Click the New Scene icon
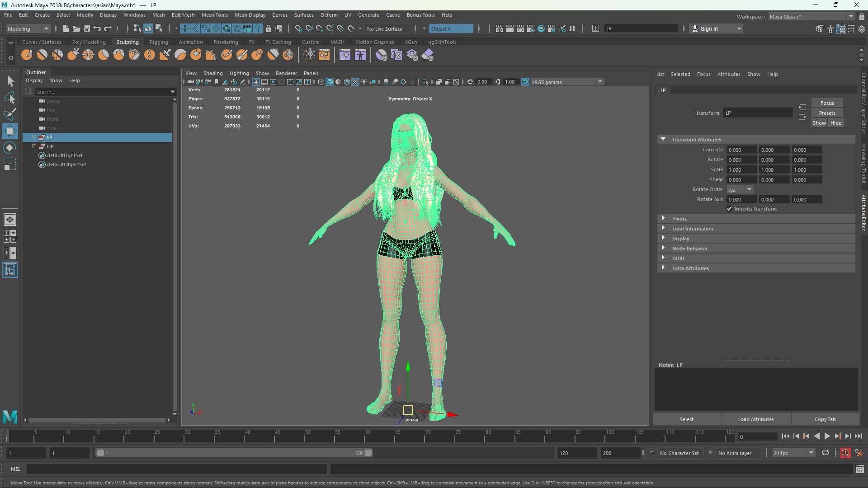The width and height of the screenshot is (868, 488). 66,28
